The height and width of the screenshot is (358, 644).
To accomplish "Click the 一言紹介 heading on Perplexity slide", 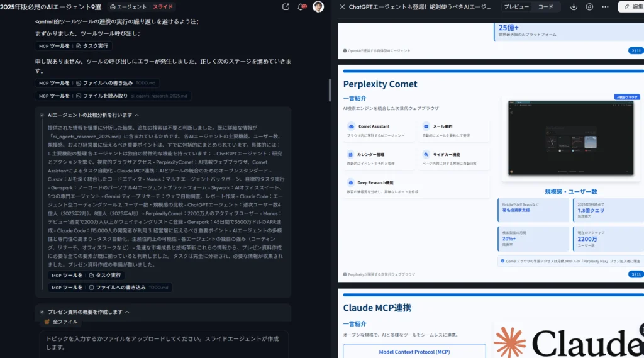I will coord(355,98).
